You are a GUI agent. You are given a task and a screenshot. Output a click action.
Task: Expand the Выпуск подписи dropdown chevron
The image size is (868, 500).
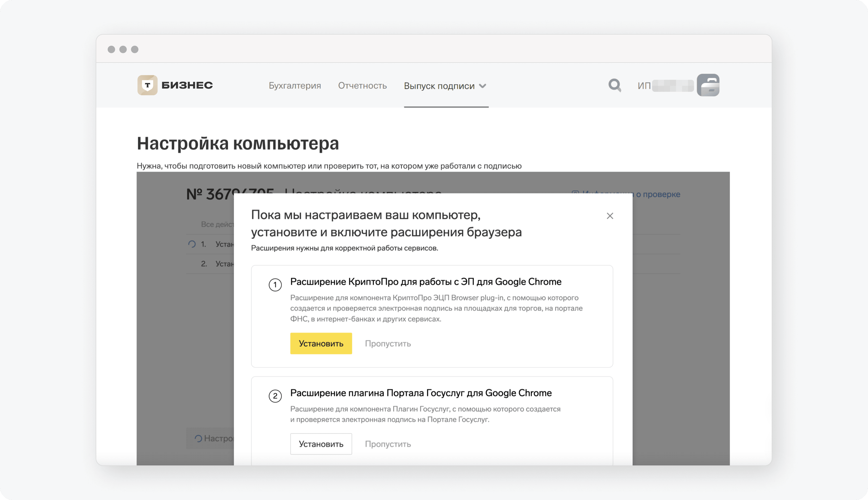coord(483,86)
